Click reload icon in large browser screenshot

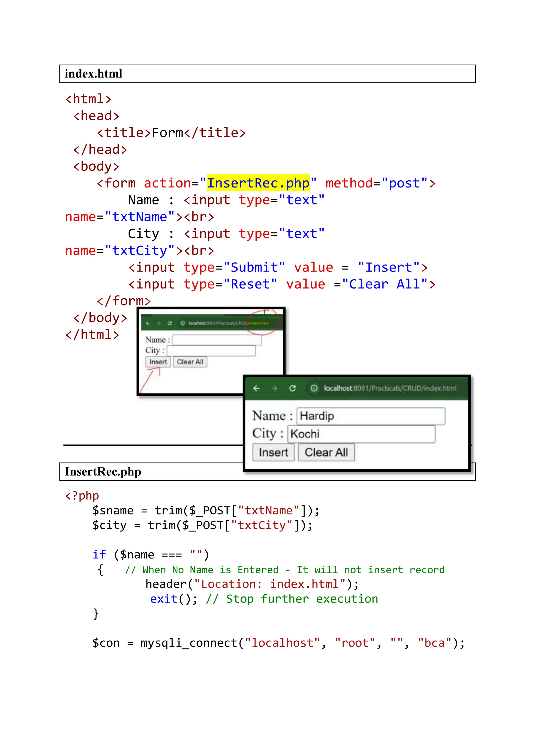[292, 388]
